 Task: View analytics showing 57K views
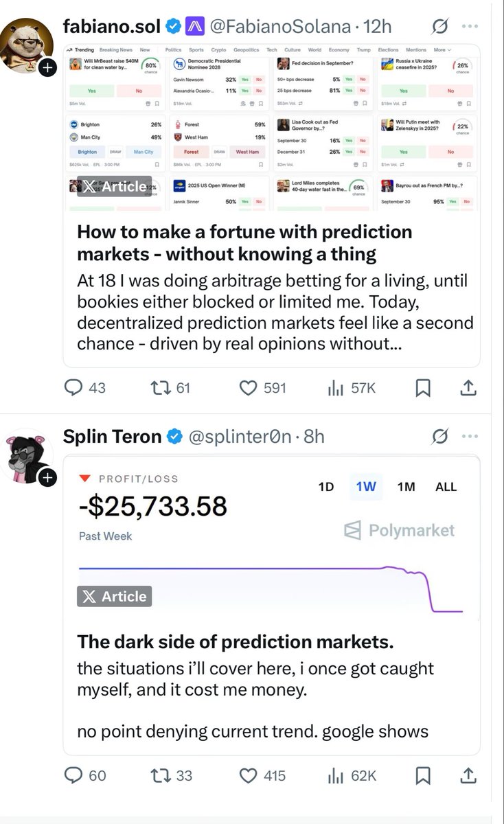334,387
